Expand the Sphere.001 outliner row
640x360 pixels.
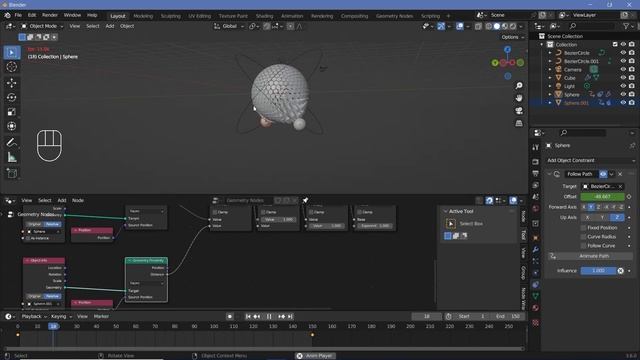tap(550, 103)
